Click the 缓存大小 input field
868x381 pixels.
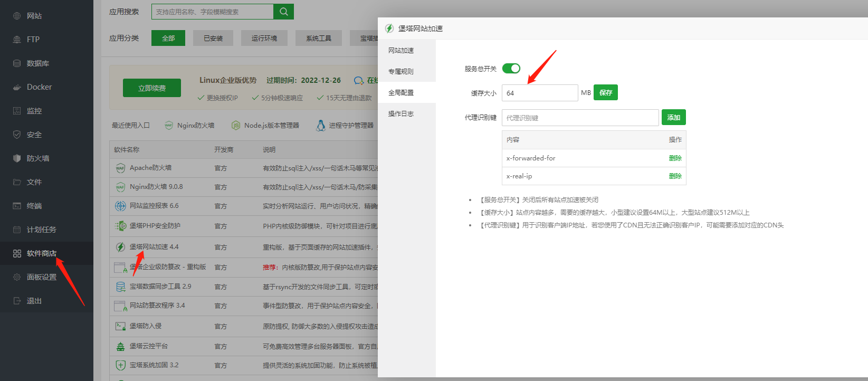pyautogui.click(x=540, y=93)
